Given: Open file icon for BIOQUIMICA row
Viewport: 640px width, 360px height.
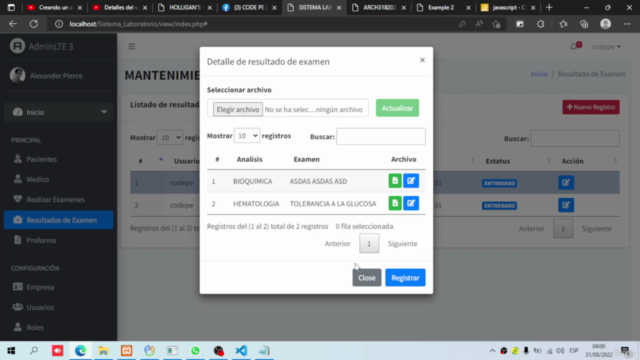Looking at the screenshot, I should [x=395, y=181].
